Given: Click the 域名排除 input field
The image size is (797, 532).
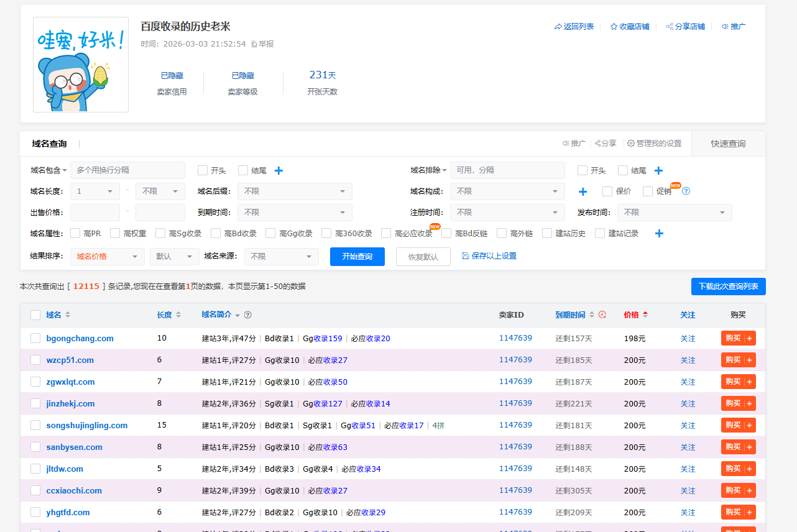Looking at the screenshot, I should 507,170.
